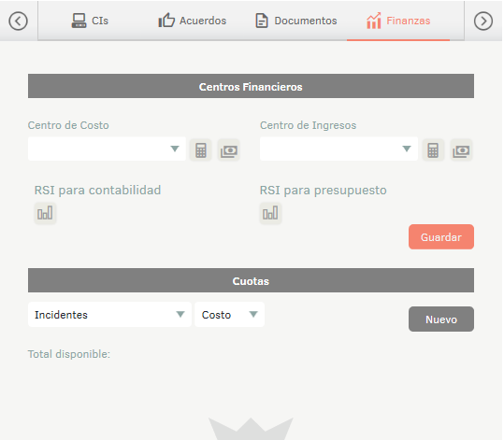Image resolution: width=504 pixels, height=440 pixels.
Task: Click money icon beside Centro de Ingresos
Action: coord(461,150)
